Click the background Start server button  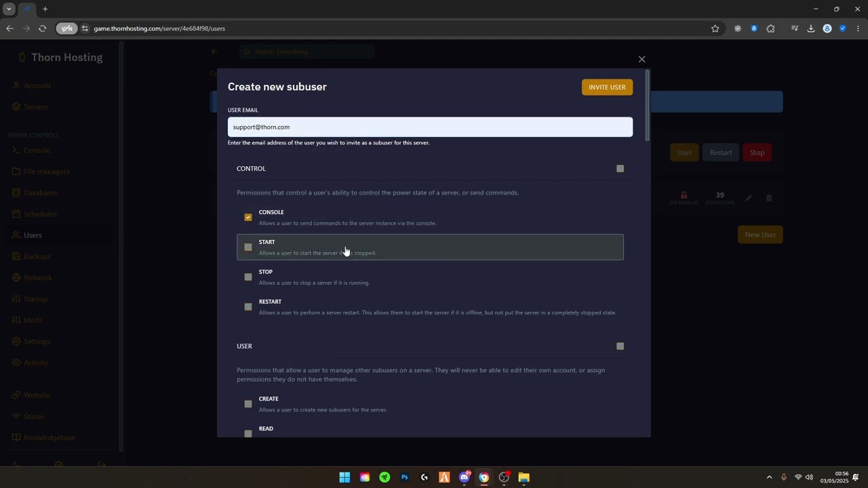tap(684, 152)
